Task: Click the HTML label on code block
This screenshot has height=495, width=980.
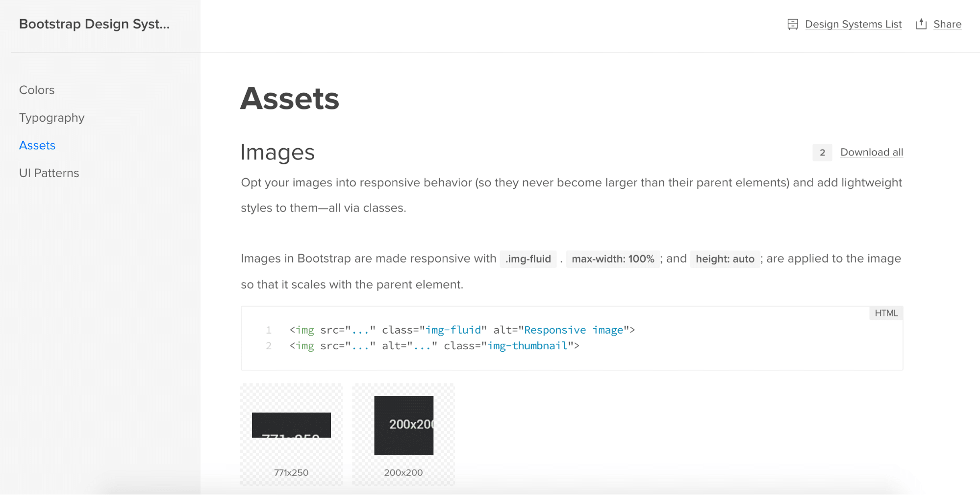Action: click(x=886, y=313)
